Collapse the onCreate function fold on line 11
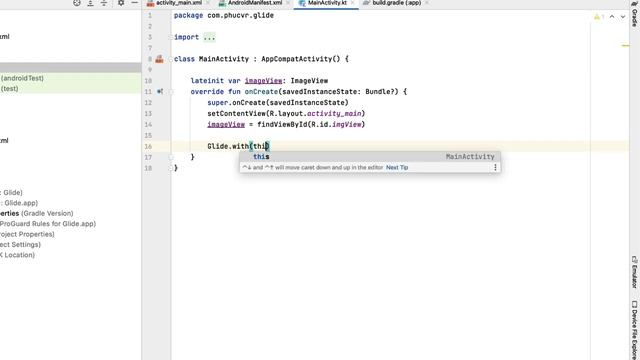The width and height of the screenshot is (640, 360). (171, 92)
